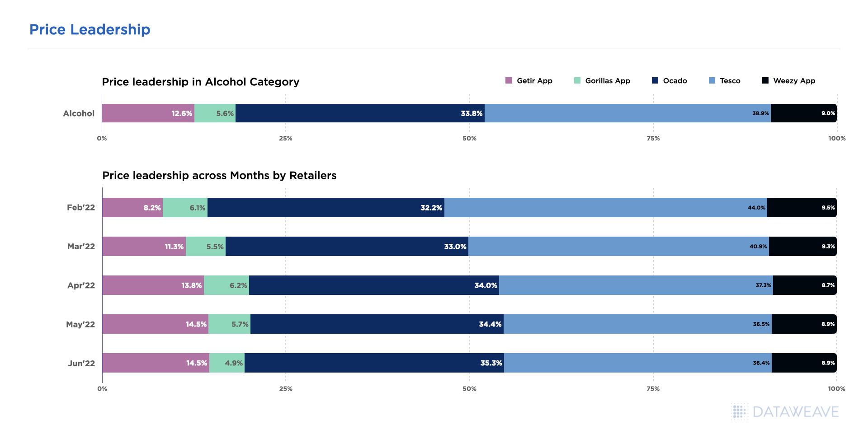Click the May'22 Tesco 36.5% segment
Image resolution: width=868 pixels, height=429 pixels.
point(637,324)
